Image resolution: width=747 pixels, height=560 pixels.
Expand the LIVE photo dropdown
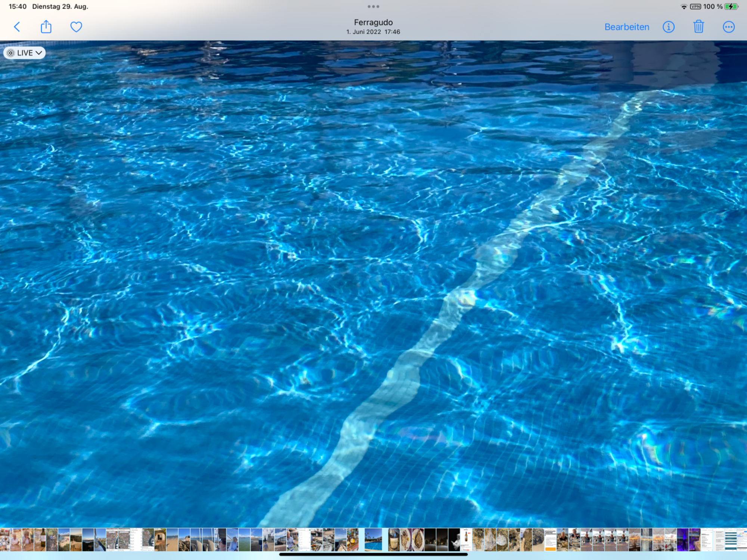[25, 53]
